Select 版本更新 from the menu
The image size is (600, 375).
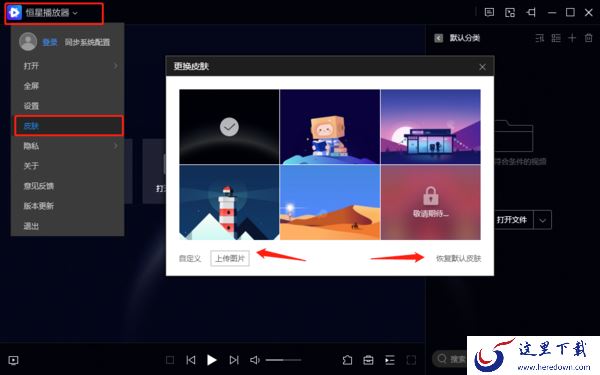pyautogui.click(x=67, y=206)
